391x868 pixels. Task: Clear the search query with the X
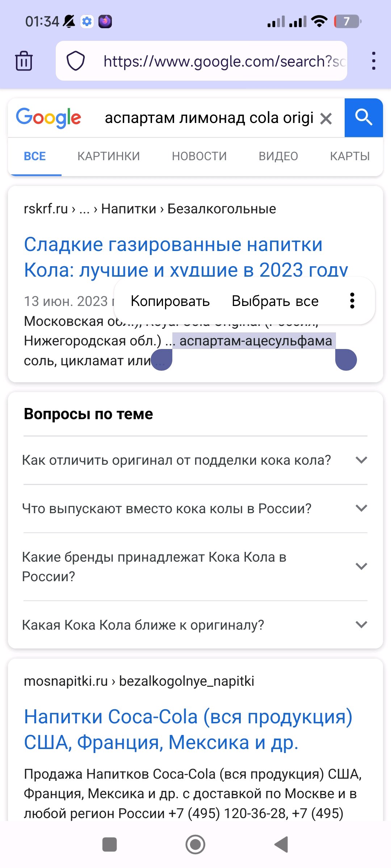pyautogui.click(x=326, y=119)
